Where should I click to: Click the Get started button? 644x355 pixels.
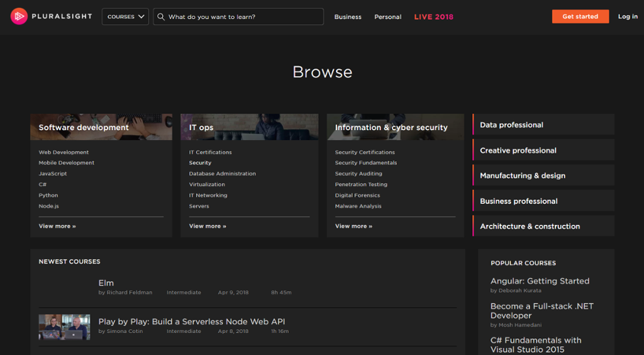(580, 16)
